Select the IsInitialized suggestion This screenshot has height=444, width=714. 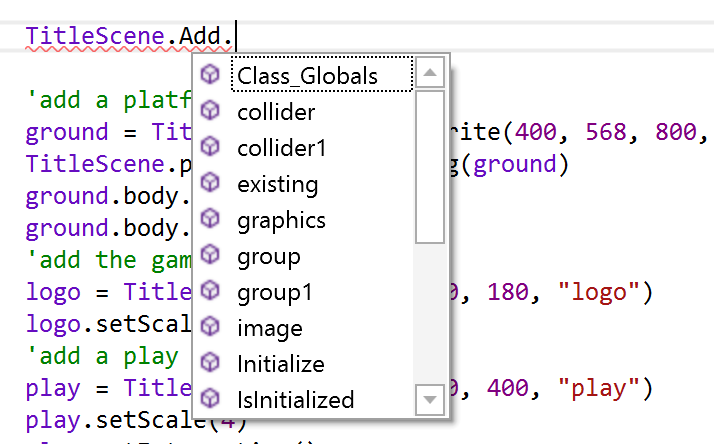tap(295, 400)
